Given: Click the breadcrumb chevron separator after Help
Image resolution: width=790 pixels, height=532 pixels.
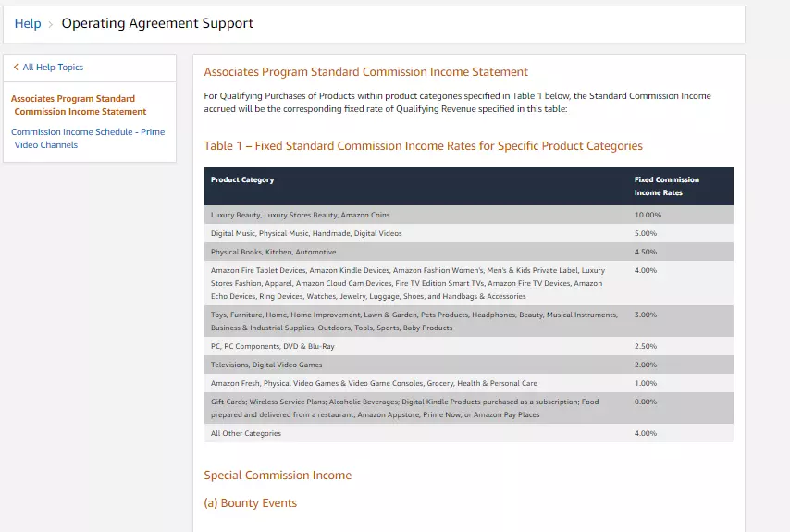Looking at the screenshot, I should point(50,24).
